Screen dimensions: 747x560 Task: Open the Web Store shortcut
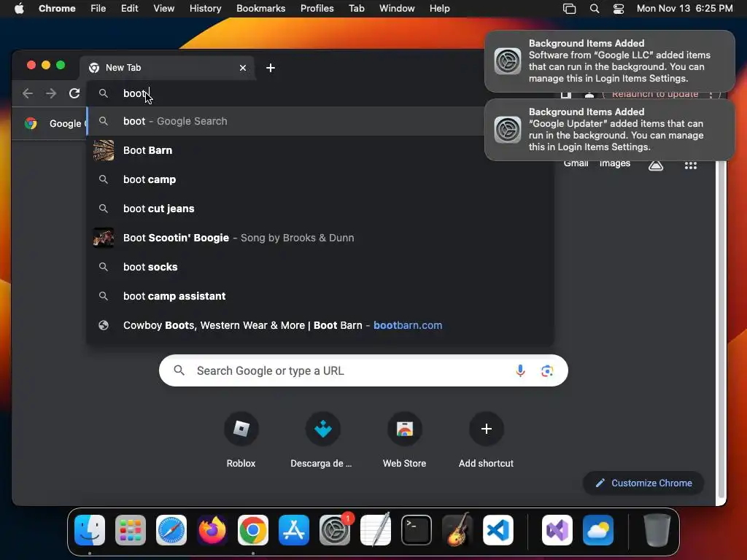click(x=404, y=440)
